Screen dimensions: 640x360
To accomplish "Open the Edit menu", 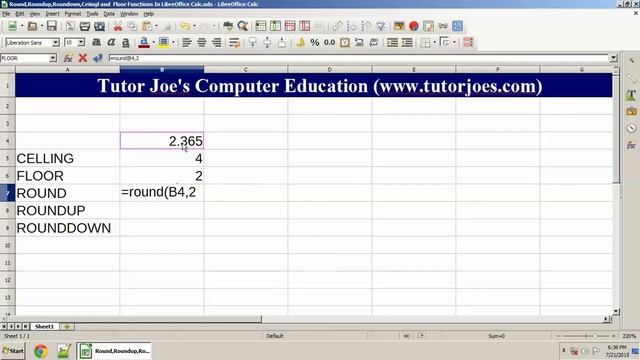I will [x=20, y=13].
